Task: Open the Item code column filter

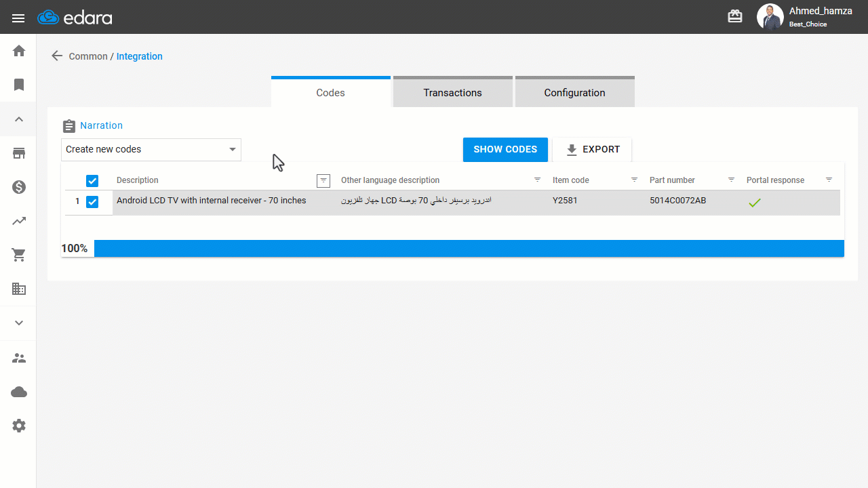Action: [x=635, y=180]
